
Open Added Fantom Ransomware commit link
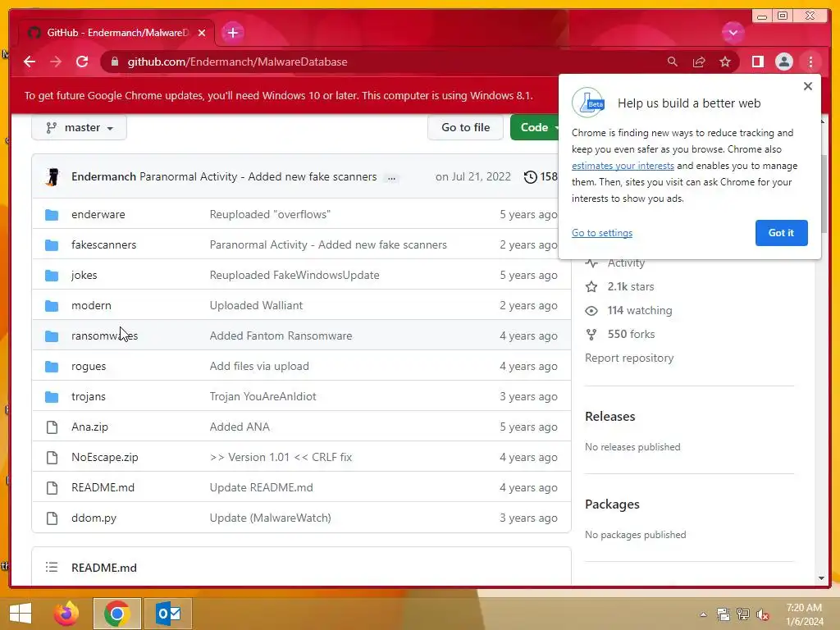pos(281,336)
